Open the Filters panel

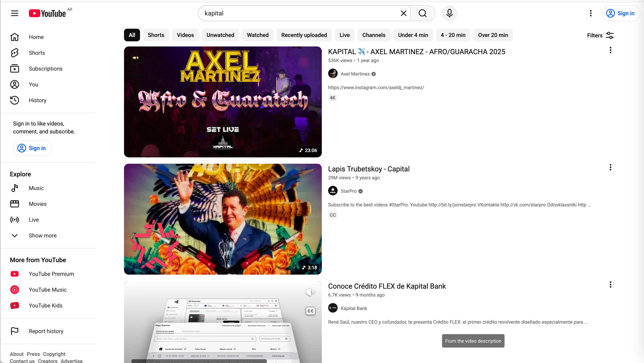[600, 35]
